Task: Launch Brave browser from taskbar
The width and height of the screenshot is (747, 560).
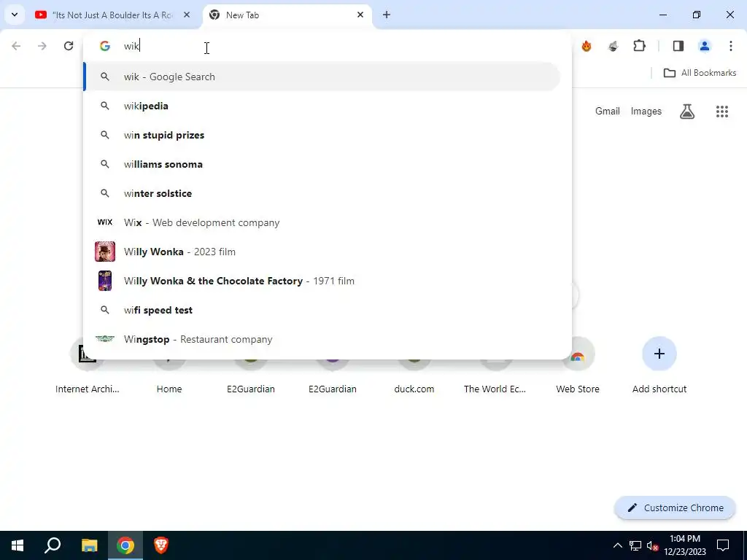Action: pyautogui.click(x=161, y=545)
